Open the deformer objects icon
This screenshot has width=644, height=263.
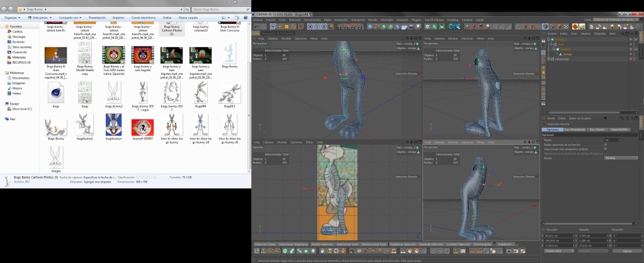(397, 26)
